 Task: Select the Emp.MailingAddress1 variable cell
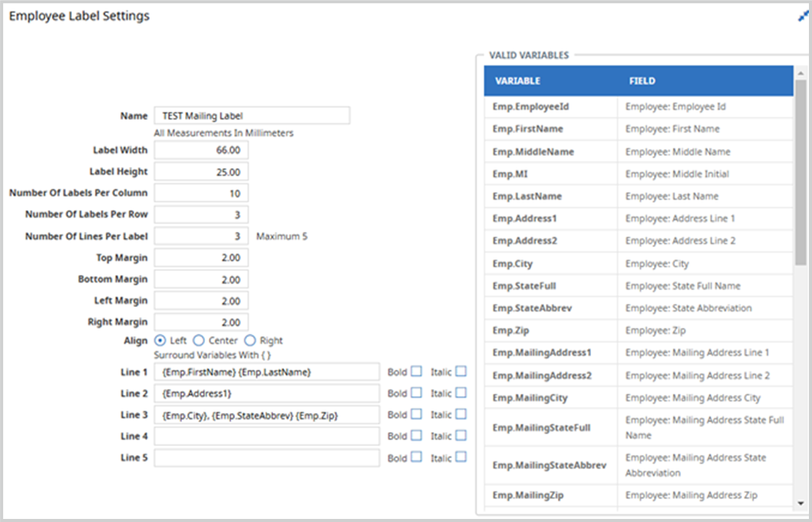[x=551, y=352]
